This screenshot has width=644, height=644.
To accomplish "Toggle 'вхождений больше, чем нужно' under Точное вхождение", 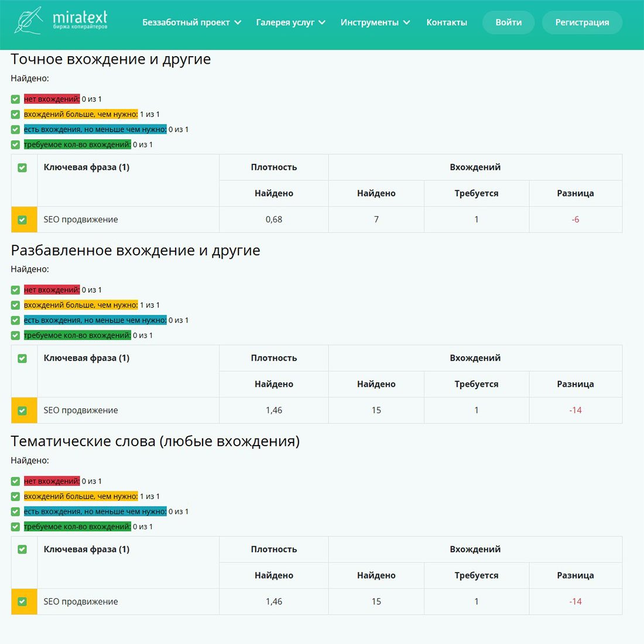I will 15,115.
